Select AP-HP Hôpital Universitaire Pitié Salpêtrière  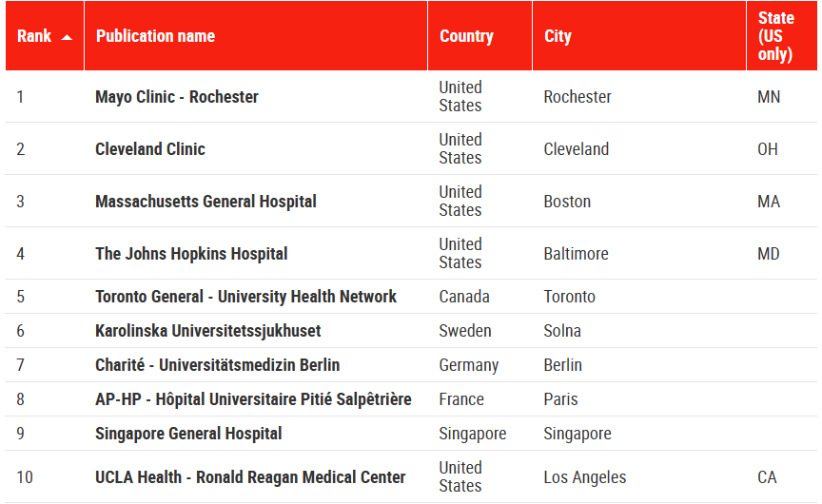[253, 399]
